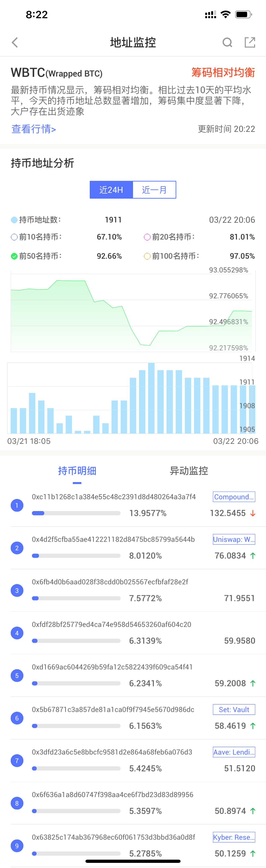Select the 前20名持币 radio circle
This screenshot has width=266, height=868.
[147, 237]
